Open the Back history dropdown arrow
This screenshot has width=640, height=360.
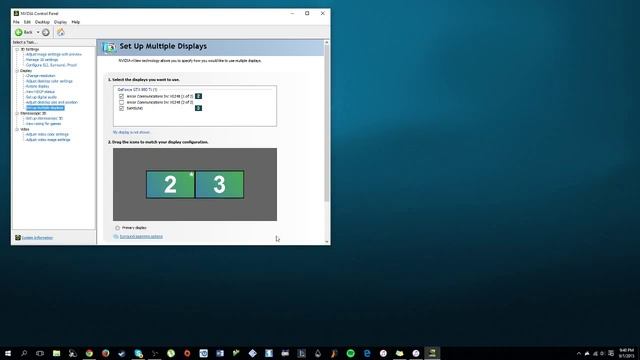[x=38, y=32]
